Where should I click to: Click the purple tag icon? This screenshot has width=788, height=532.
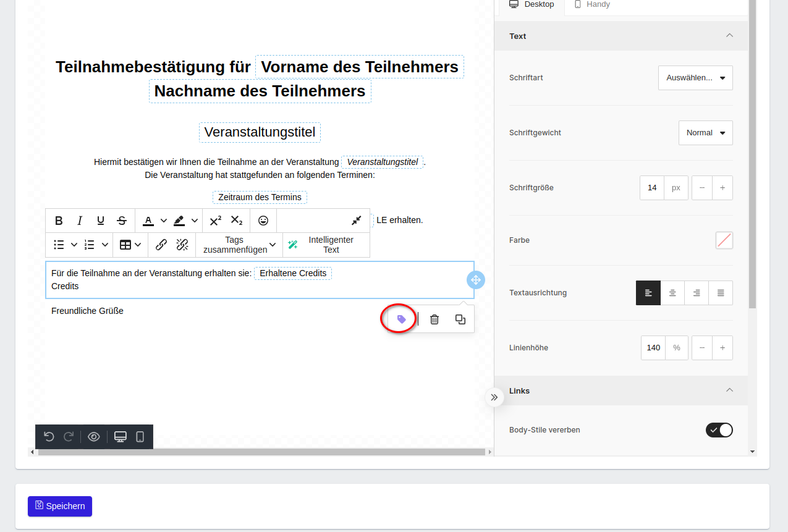[401, 319]
